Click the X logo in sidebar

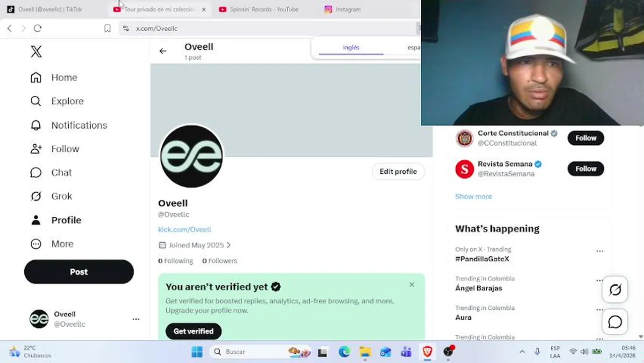[36, 51]
